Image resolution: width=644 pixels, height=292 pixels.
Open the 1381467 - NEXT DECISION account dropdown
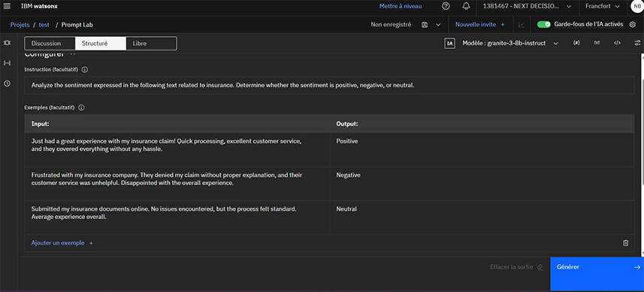point(527,6)
